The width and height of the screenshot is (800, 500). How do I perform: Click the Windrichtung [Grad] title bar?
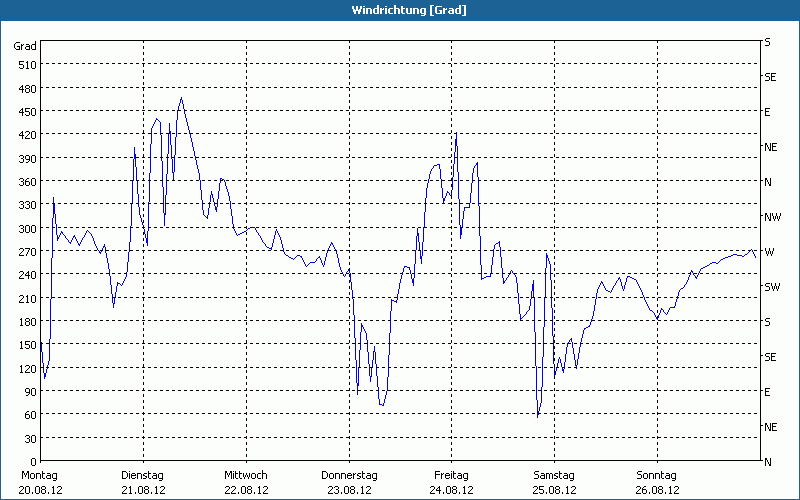[400, 10]
